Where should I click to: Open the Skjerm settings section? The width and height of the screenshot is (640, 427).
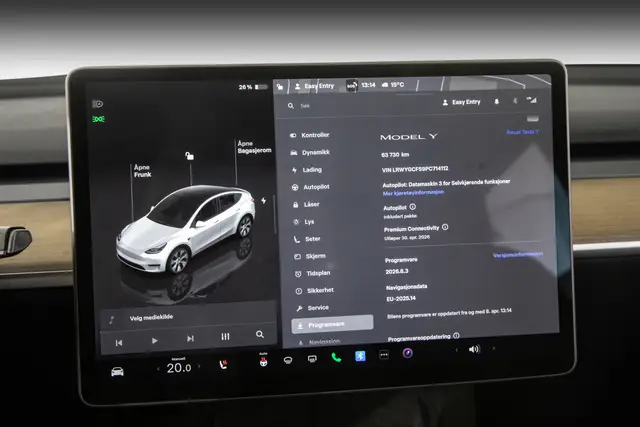tap(310, 256)
